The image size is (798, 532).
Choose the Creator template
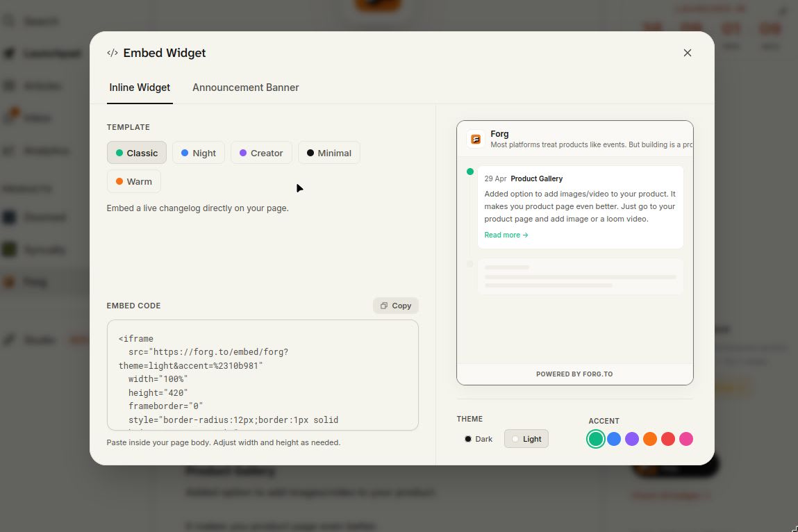coord(261,153)
